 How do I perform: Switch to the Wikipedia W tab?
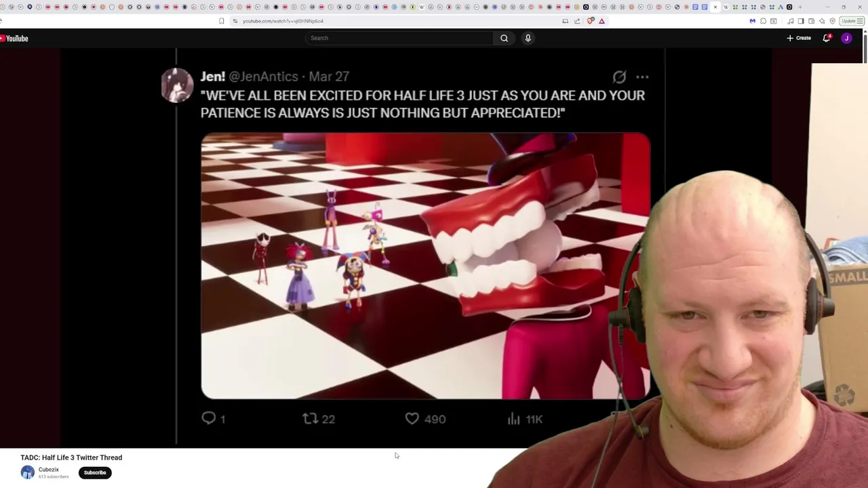pyautogui.click(x=726, y=7)
